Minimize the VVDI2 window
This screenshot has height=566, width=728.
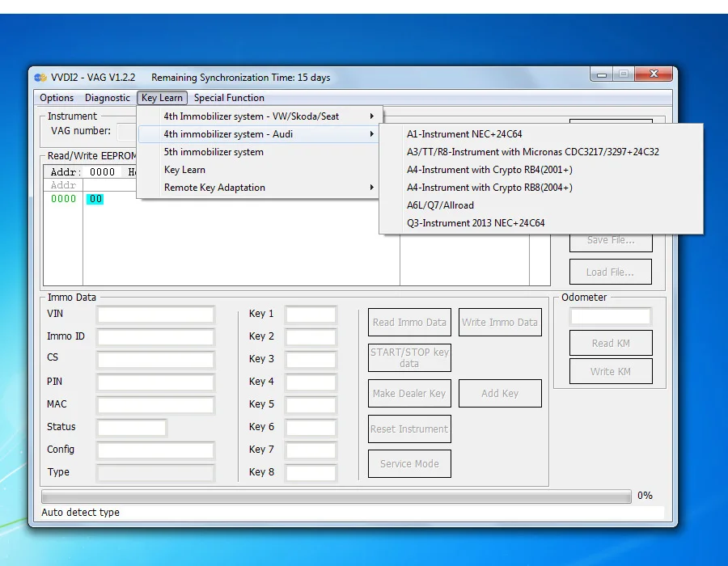tap(601, 74)
